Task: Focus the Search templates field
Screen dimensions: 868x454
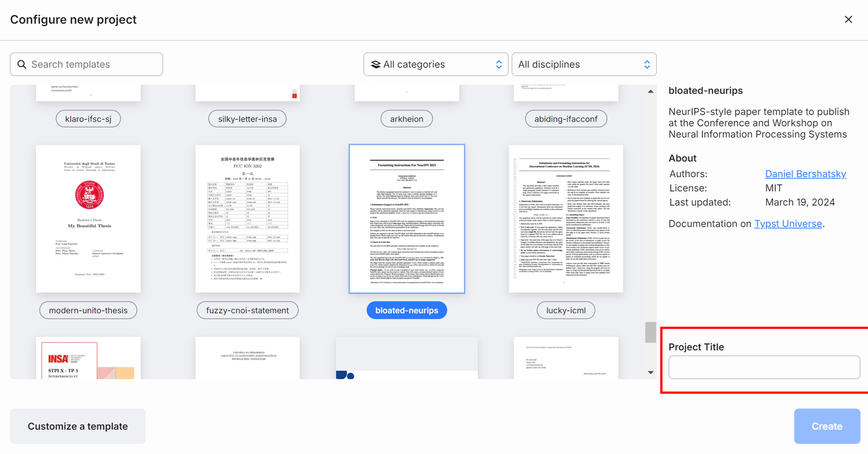Action: pyautogui.click(x=95, y=64)
